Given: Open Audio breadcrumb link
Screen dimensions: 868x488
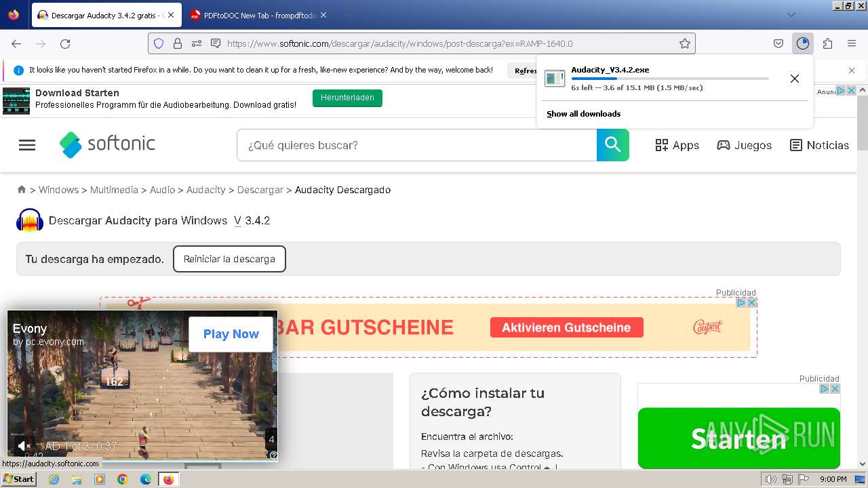Looking at the screenshot, I should point(162,190).
